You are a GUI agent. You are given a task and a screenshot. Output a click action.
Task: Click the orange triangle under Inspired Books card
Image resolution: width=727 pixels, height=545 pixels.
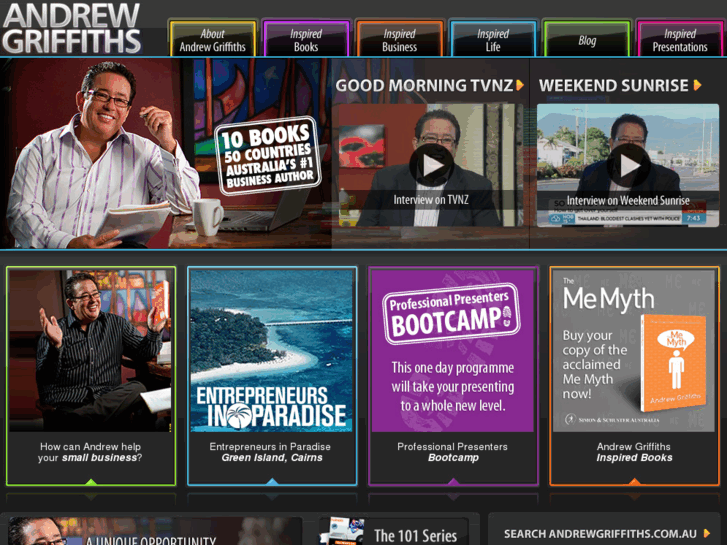pos(635,482)
